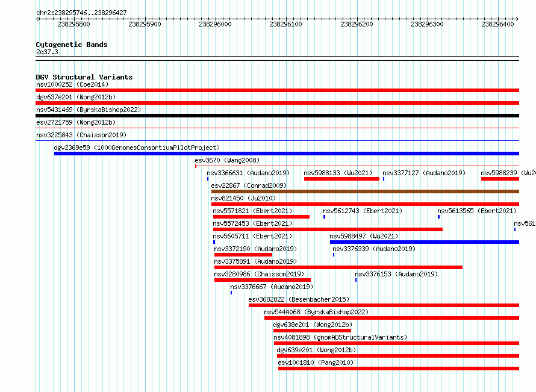
Task: Open nsv4081898 (gnomADStructuralVariants) label
Action: tap(341, 337)
